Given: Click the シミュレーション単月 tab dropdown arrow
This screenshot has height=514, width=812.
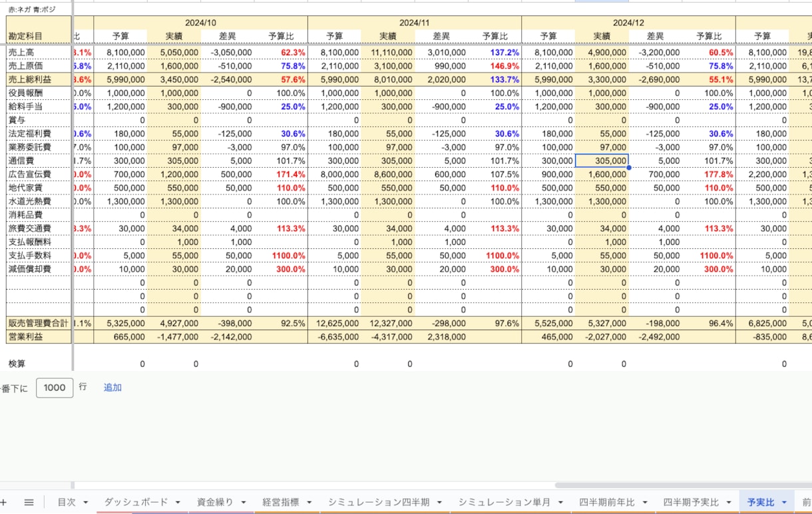Looking at the screenshot, I should (x=560, y=503).
